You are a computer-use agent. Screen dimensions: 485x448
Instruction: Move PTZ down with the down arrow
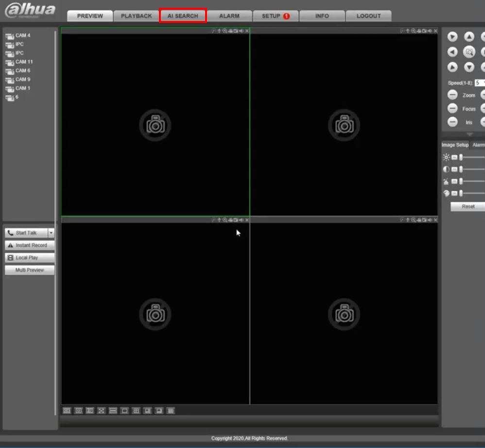(x=469, y=67)
